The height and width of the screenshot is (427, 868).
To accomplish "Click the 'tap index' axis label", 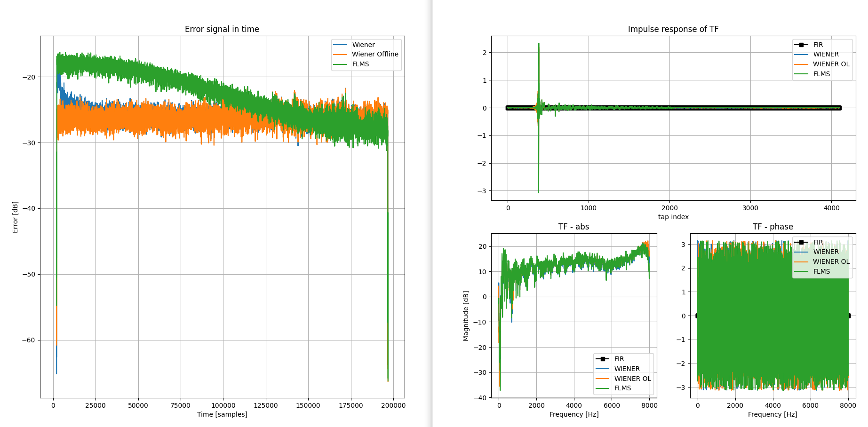I will 673,217.
